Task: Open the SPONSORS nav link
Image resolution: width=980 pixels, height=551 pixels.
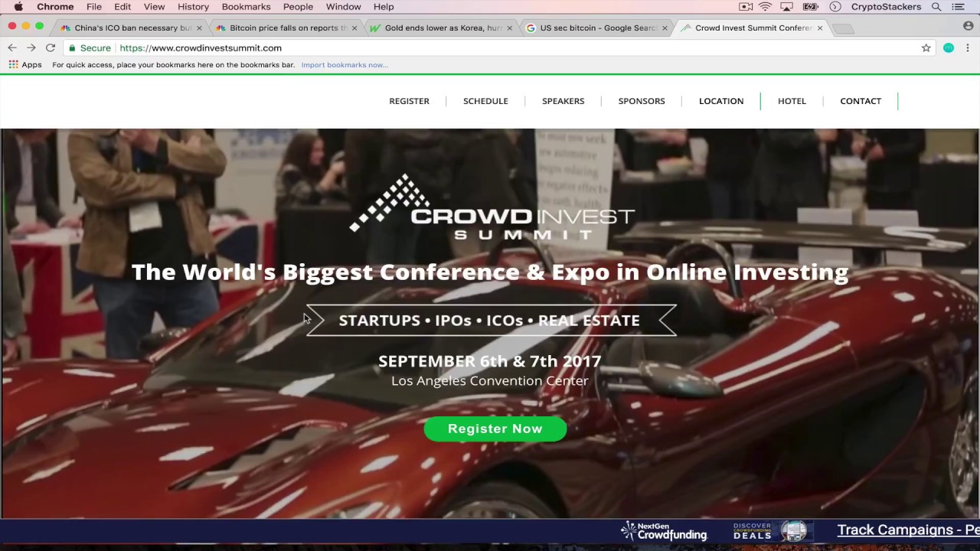Action: coord(642,101)
